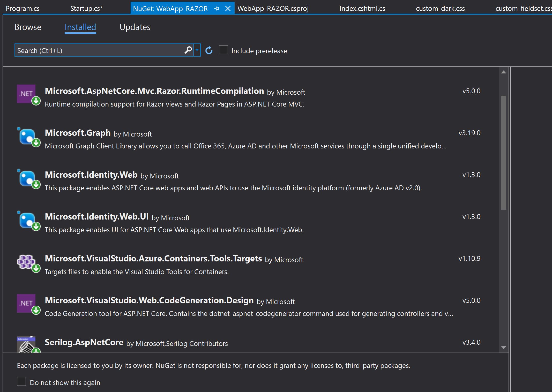This screenshot has height=392, width=552.
Task: Enable Include prerelease checkbox
Action: [223, 50]
